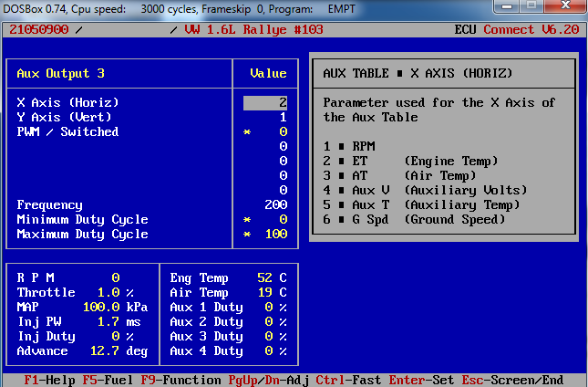
Task: Click the Maximum Duty Cycle value 100
Action: [x=275, y=235]
